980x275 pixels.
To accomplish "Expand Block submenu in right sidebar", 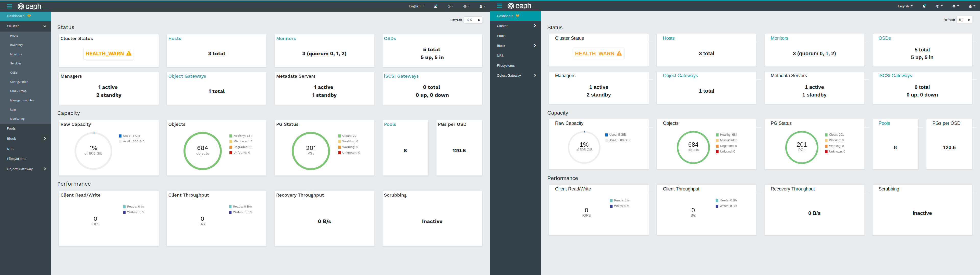I will coord(534,46).
